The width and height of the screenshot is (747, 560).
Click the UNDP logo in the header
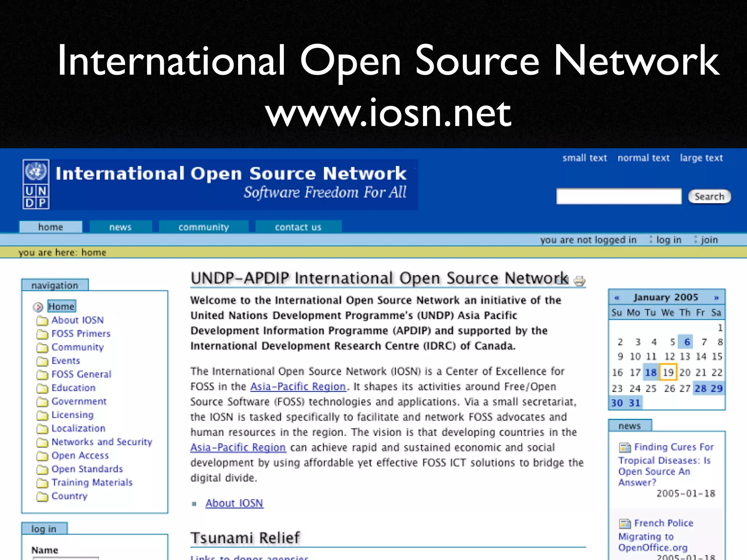tap(36, 184)
